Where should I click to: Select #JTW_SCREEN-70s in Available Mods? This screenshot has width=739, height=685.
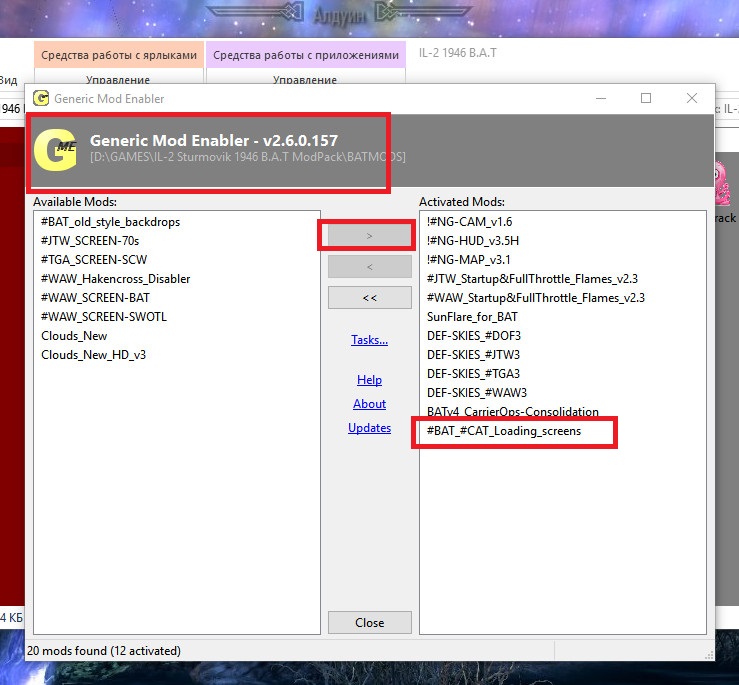[x=90, y=241]
